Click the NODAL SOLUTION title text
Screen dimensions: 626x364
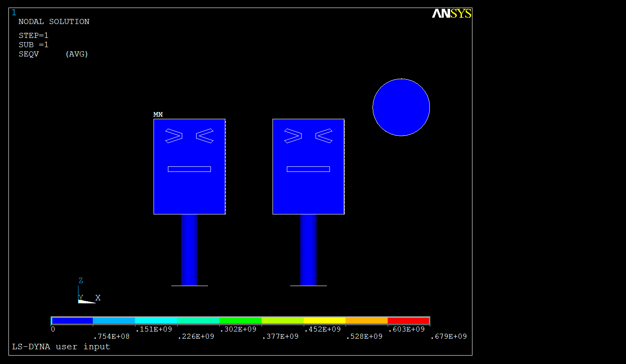point(54,21)
